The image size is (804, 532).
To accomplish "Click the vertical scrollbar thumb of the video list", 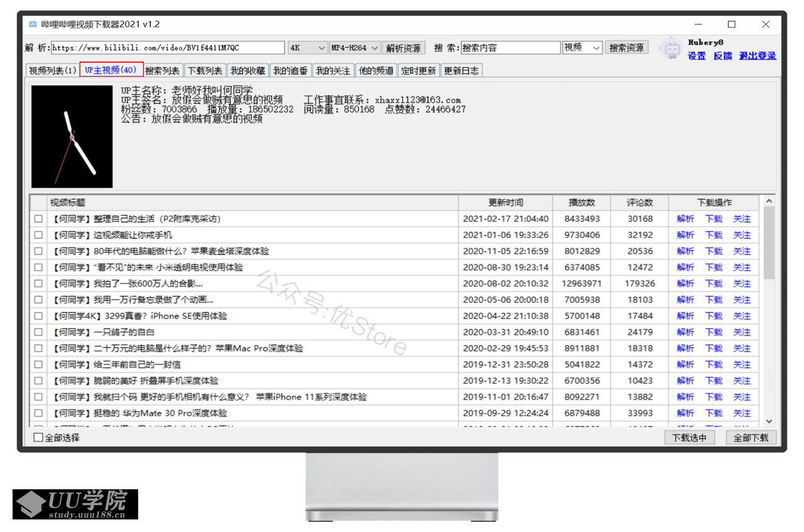I will [x=769, y=243].
